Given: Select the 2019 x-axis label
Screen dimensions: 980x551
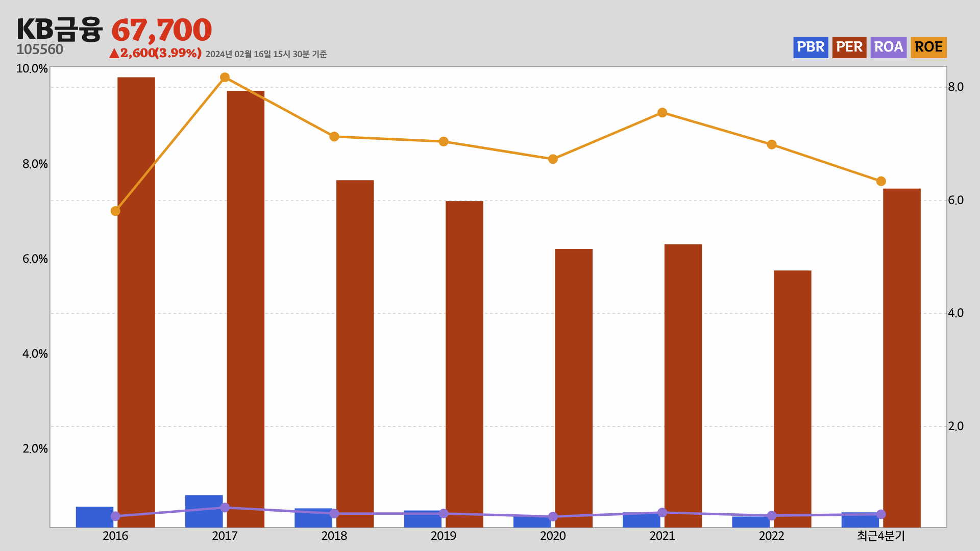Looking at the screenshot, I should pos(444,536).
